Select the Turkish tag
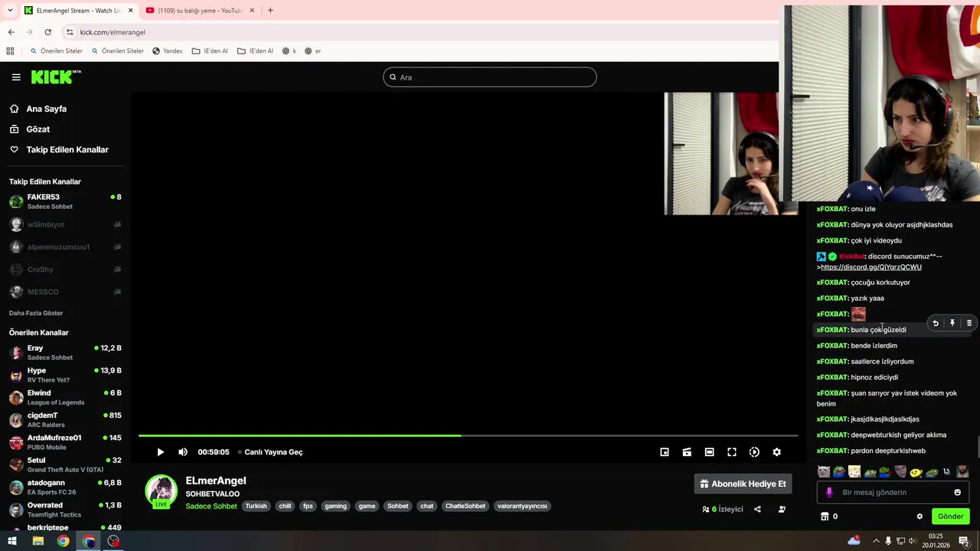Image resolution: width=980 pixels, height=551 pixels. 256,506
